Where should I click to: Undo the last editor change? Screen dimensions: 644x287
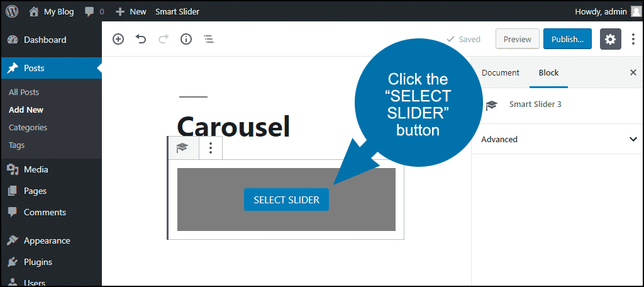click(141, 40)
